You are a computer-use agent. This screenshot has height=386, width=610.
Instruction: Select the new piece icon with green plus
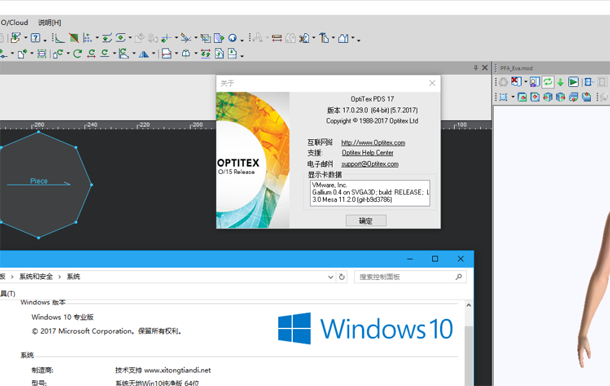click(22, 54)
